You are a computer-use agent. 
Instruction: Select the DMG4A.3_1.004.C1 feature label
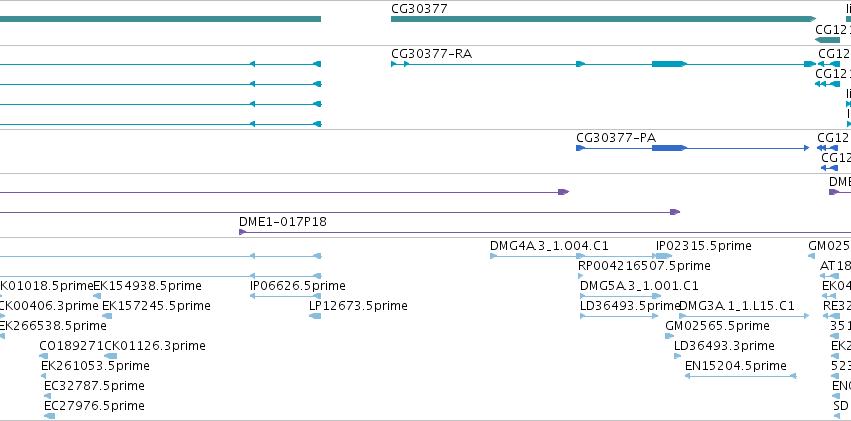(x=549, y=246)
